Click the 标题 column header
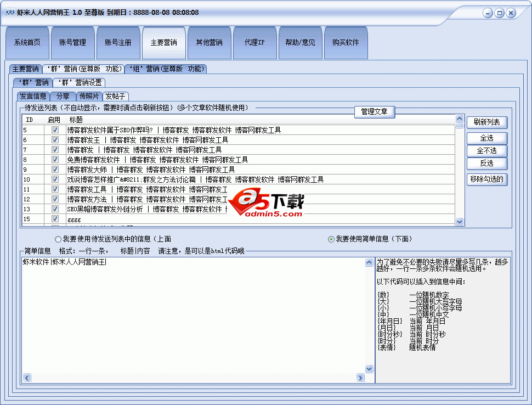 pos(261,120)
